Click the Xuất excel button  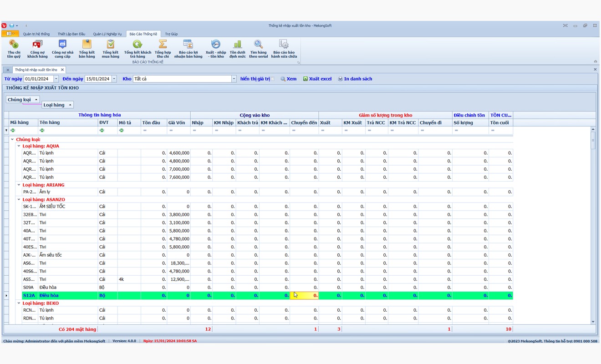[x=317, y=79]
